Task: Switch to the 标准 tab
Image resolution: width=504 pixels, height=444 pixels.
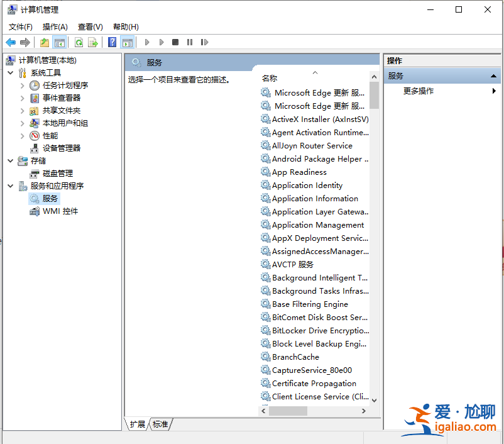Action: coord(160,424)
